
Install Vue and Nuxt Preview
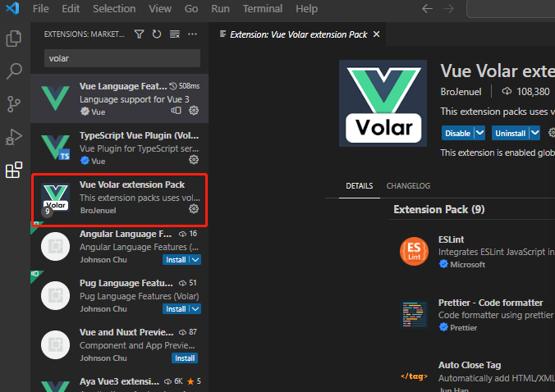185,358
